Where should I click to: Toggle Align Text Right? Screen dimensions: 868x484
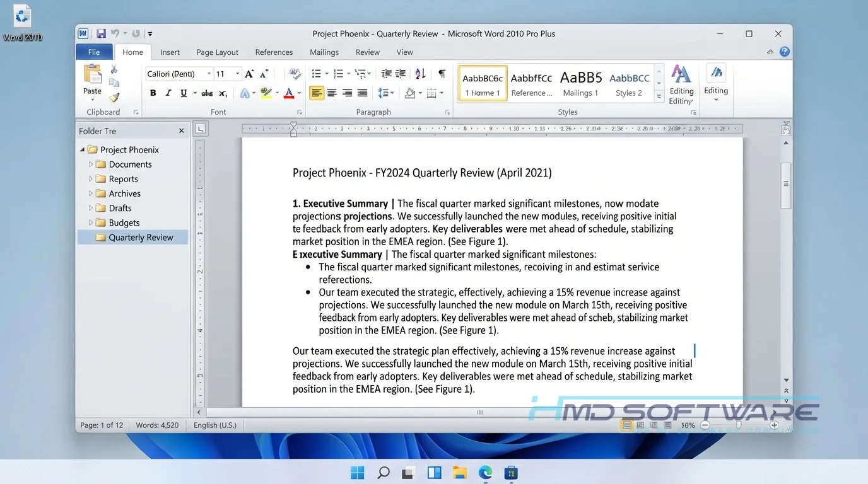pyautogui.click(x=347, y=93)
